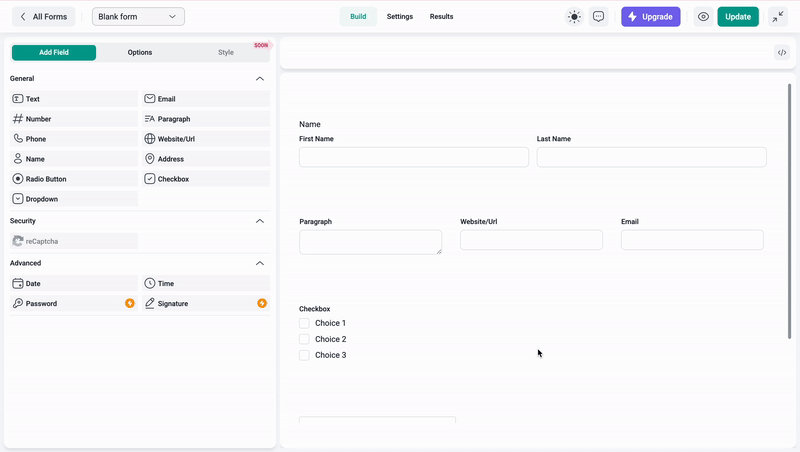
Task: Open the Results tab
Action: coord(441,17)
